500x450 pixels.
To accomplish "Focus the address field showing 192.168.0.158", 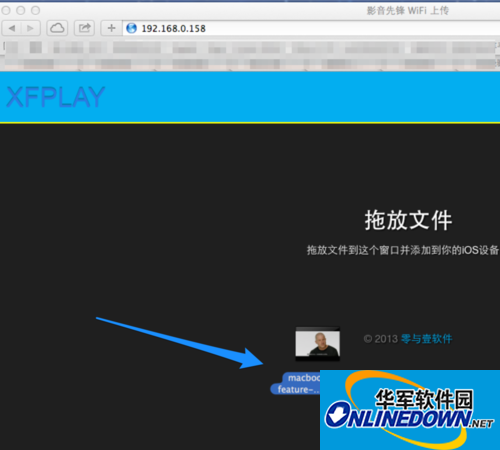I will click(x=312, y=28).
